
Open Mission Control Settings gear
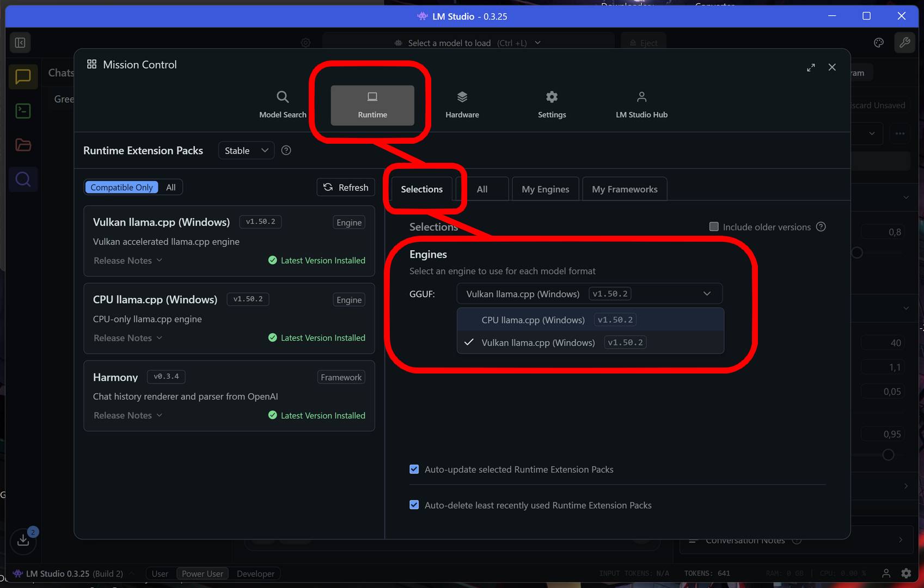552,105
